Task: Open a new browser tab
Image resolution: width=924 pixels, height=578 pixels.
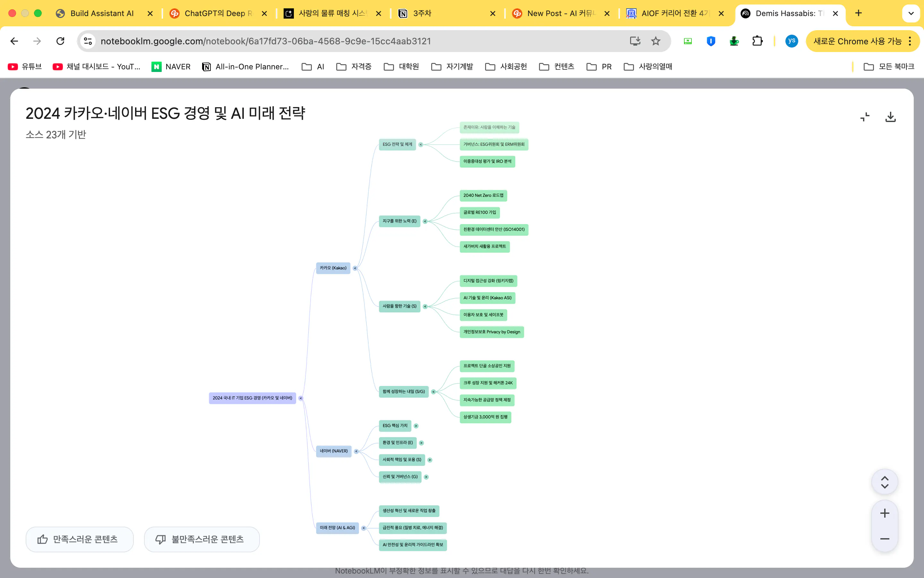Action: pyautogui.click(x=858, y=13)
